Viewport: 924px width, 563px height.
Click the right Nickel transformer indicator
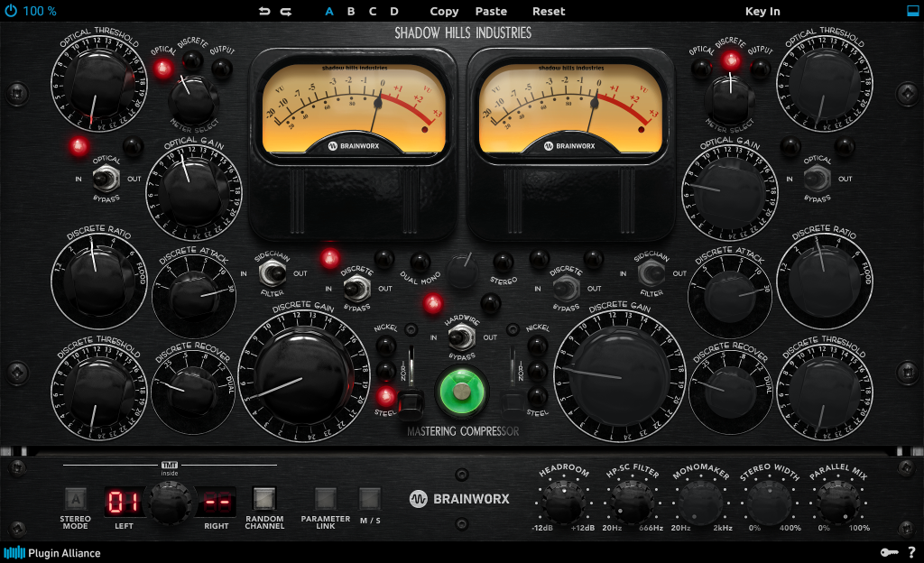click(538, 345)
